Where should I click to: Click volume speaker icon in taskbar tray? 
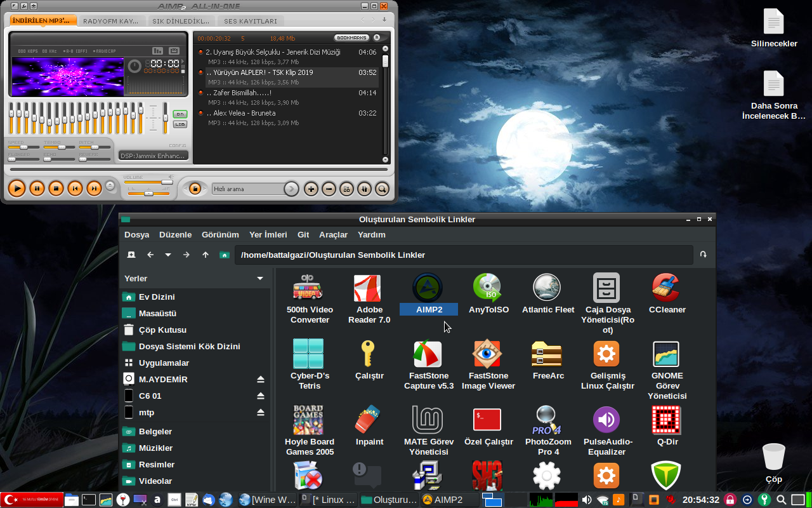(587, 500)
